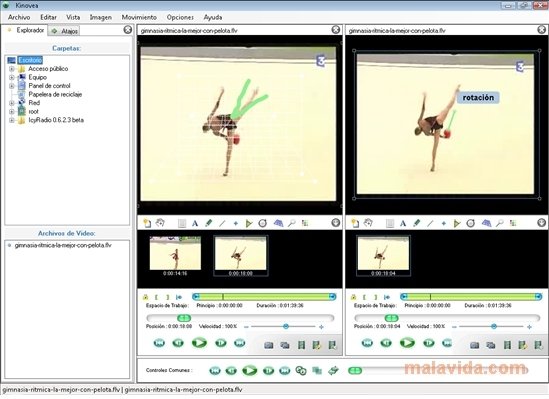This screenshot has width=549, height=399.
Task: Open the Movimiento menu
Action: pos(139,17)
